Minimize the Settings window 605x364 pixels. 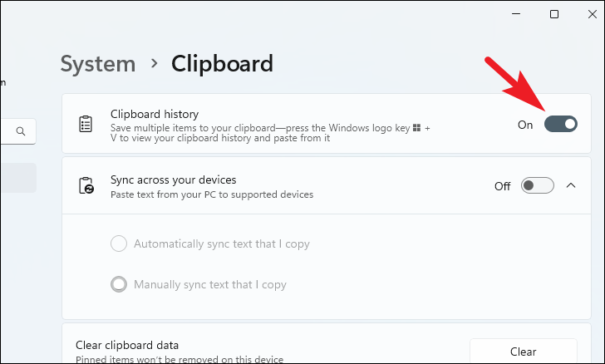[516, 14]
